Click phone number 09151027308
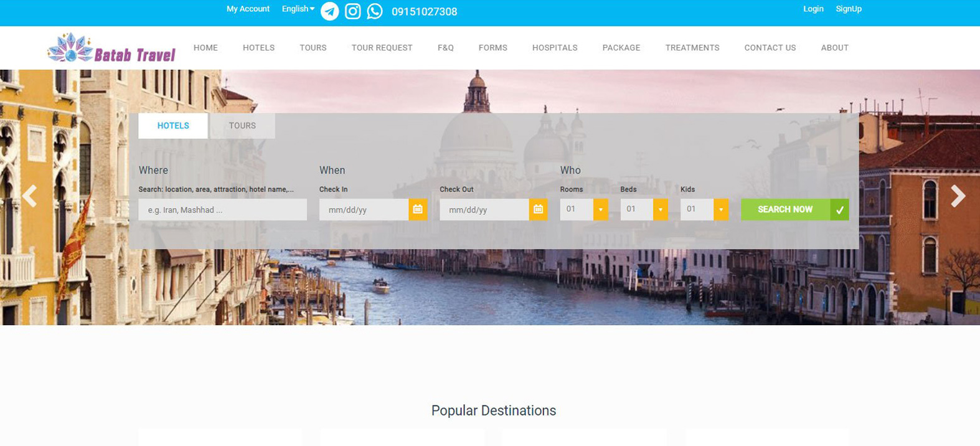The image size is (980, 446). tap(425, 12)
